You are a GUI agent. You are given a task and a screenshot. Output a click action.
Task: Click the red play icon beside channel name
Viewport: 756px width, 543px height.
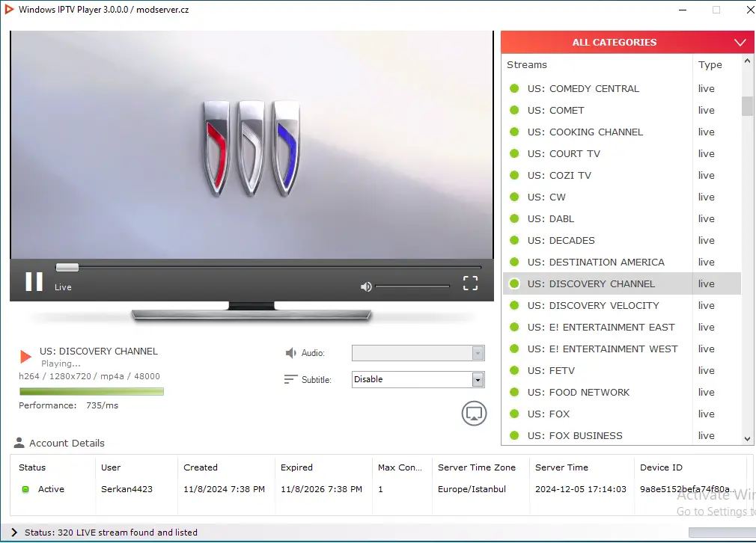[25, 357]
